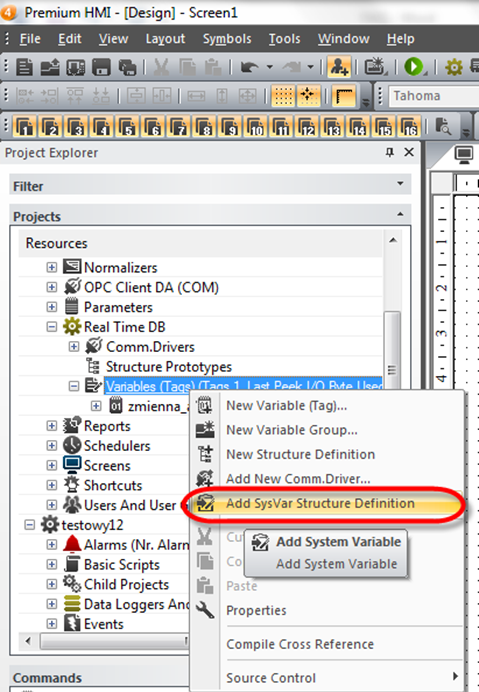
Task: Select the Basic Scripts tree item
Action: point(122,565)
